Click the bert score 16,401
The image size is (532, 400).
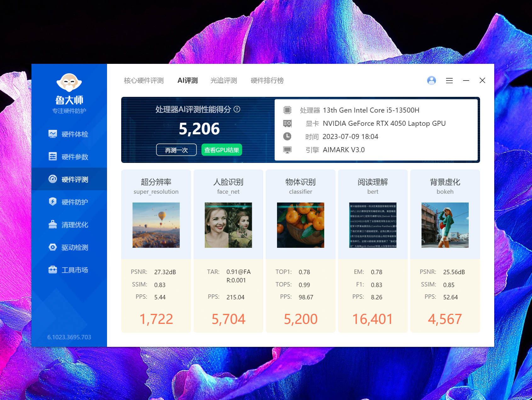click(x=373, y=319)
